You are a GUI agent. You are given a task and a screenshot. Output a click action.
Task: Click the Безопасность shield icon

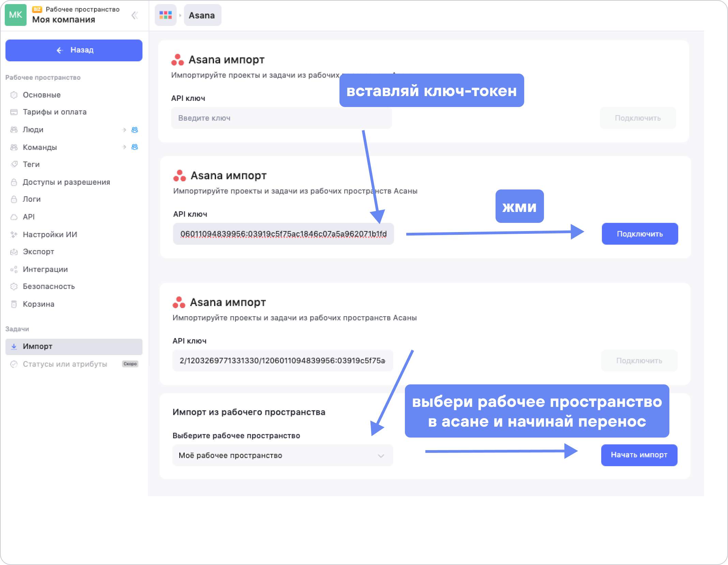pyautogui.click(x=14, y=286)
